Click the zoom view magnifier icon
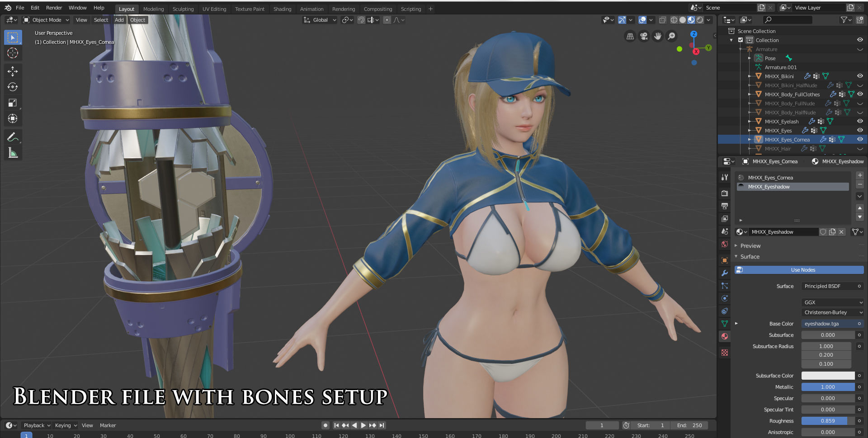 click(x=672, y=36)
